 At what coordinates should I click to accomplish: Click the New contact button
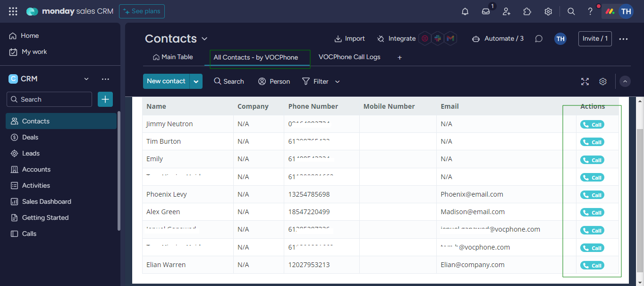tap(166, 81)
